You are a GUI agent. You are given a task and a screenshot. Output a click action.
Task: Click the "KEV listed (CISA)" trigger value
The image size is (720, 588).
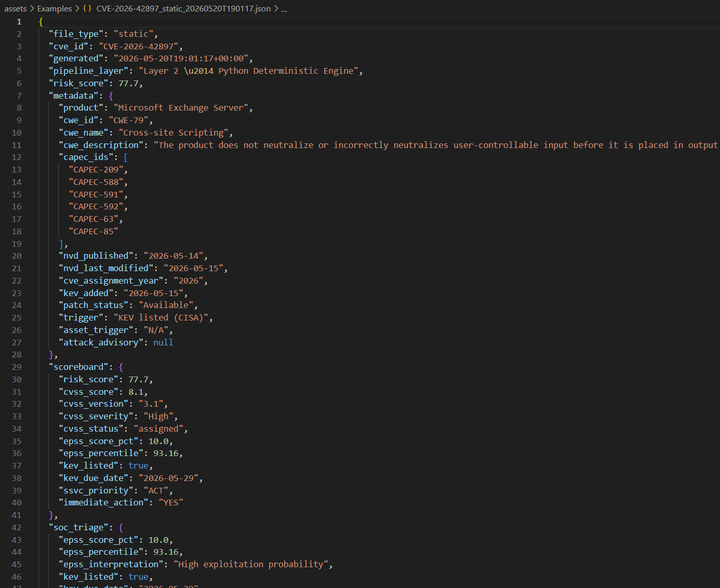[x=162, y=317]
